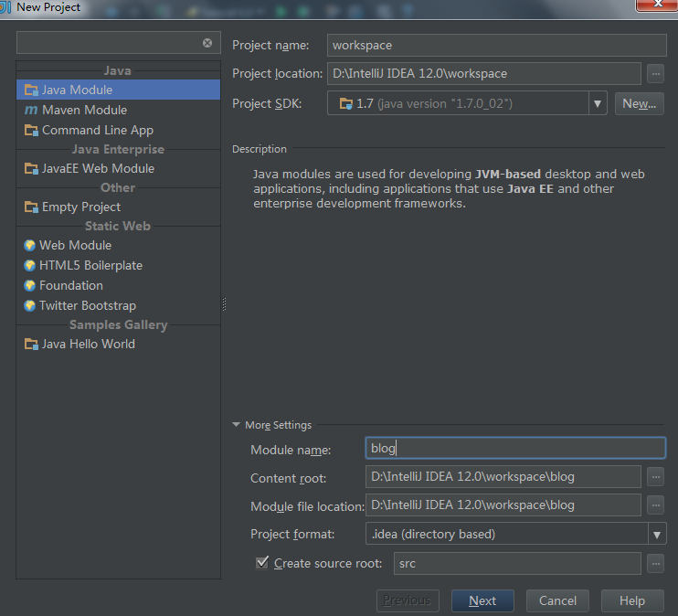Click the browse button beside the src field

point(655,564)
